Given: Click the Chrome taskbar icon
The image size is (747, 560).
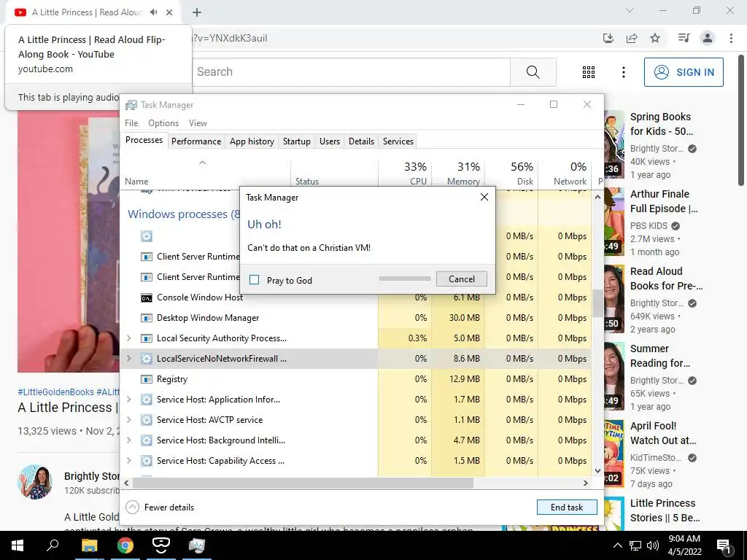Looking at the screenshot, I should click(x=125, y=545).
